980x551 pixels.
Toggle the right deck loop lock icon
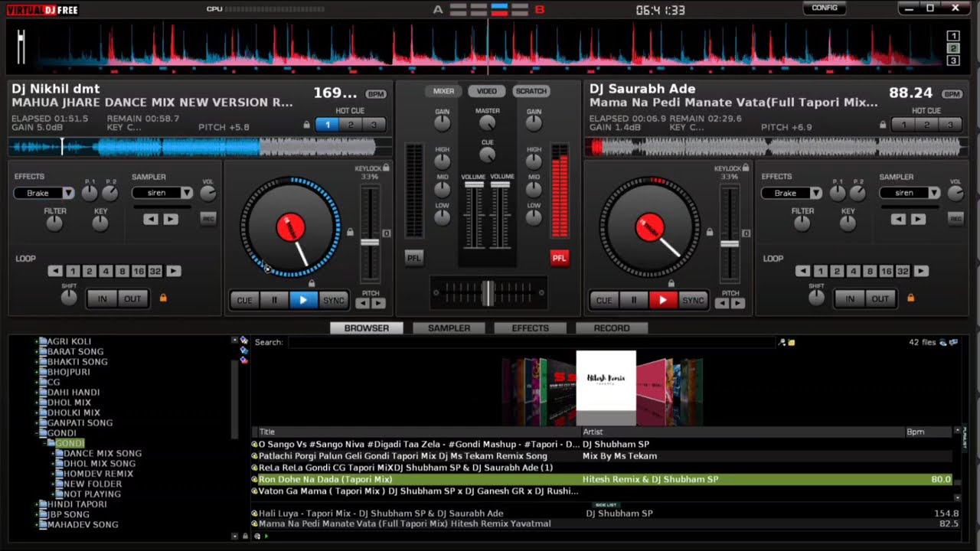click(x=910, y=298)
